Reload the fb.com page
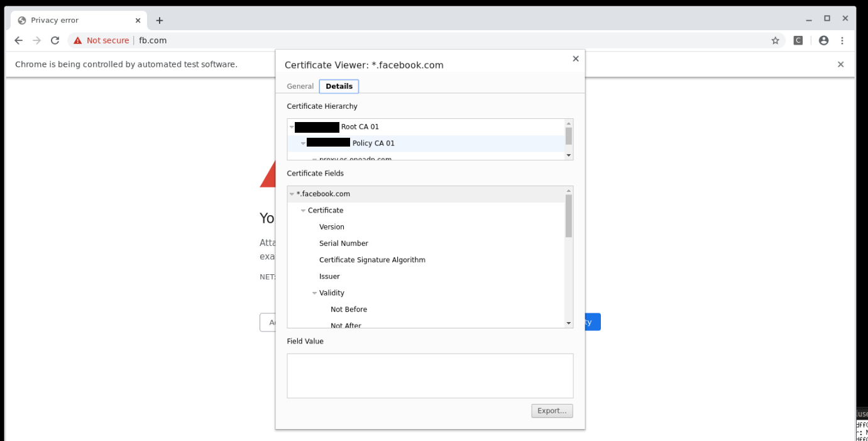The image size is (868, 441). pos(55,40)
